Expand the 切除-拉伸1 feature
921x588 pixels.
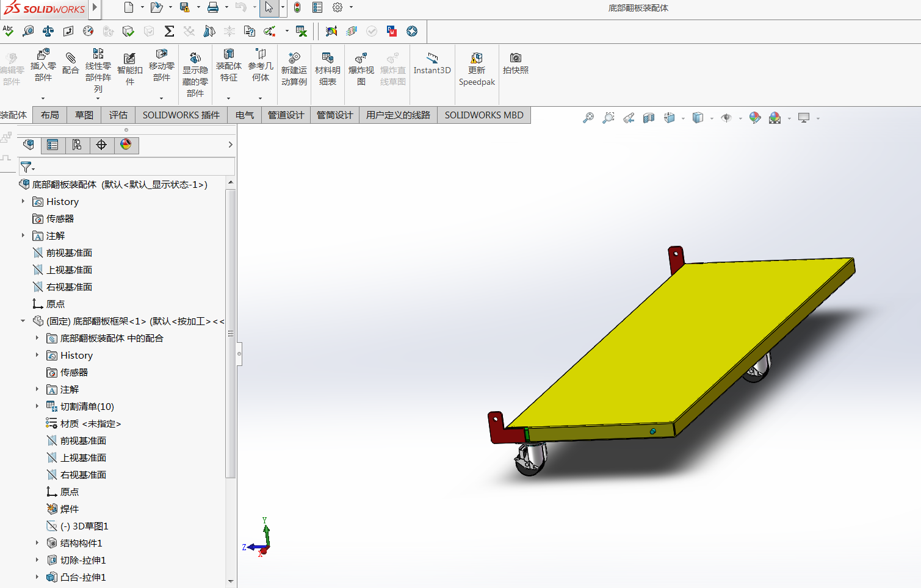[37, 559]
